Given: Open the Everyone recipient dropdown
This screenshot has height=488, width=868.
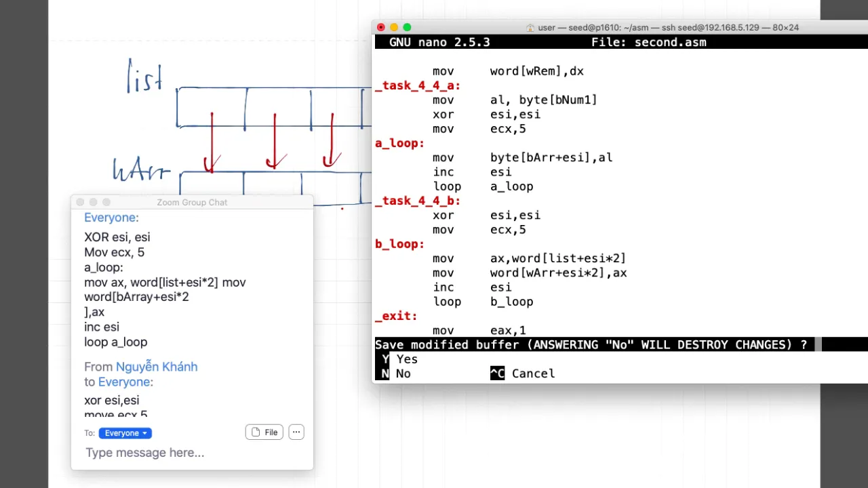Looking at the screenshot, I should click(x=125, y=433).
